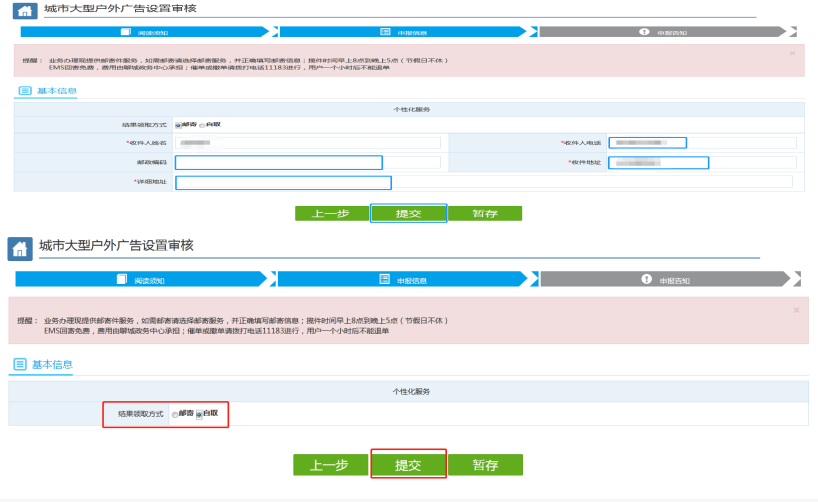Click the 收件地址 recipient address field
This screenshot has height=502, width=818.
tap(658, 163)
